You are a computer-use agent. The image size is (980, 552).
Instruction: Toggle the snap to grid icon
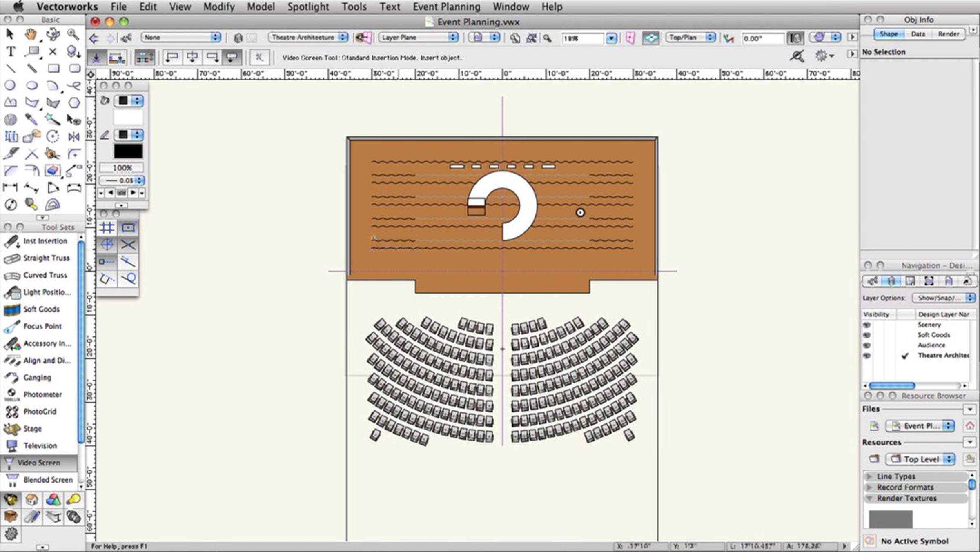point(107,227)
